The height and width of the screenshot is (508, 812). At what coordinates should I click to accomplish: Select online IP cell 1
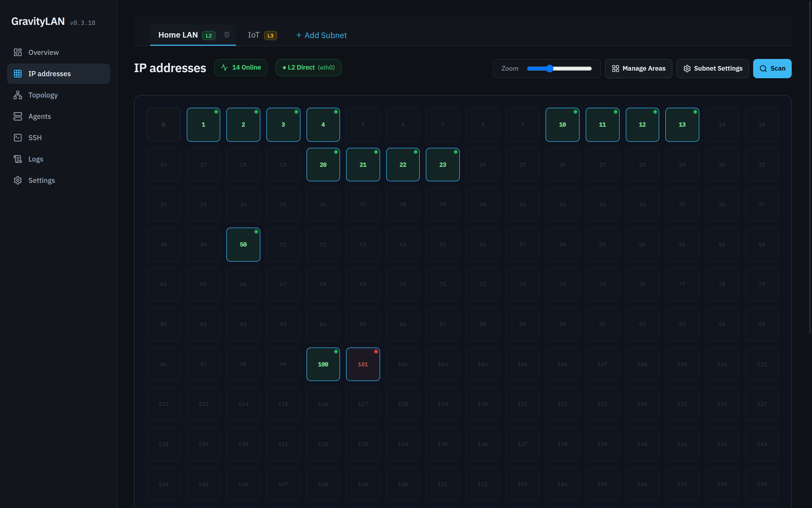click(x=203, y=125)
